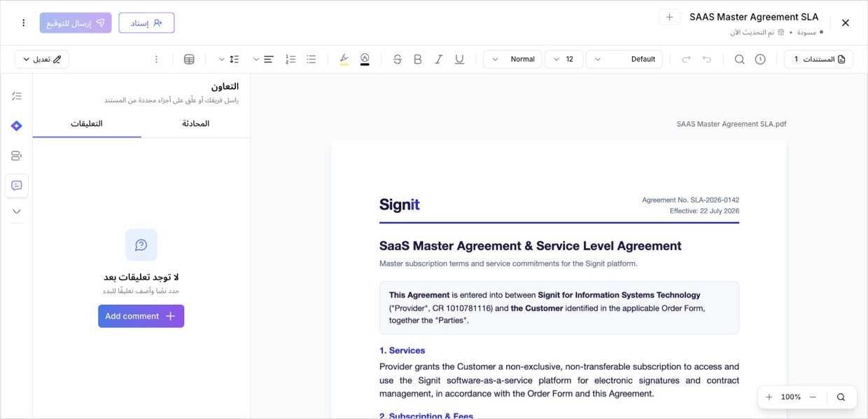Expand sidebar with the down chevron
868x419 pixels.
click(x=17, y=212)
